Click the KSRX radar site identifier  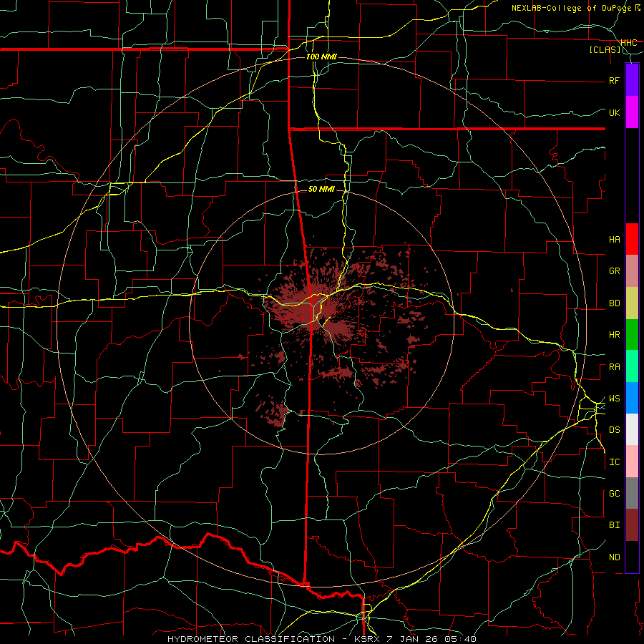pos(369,639)
